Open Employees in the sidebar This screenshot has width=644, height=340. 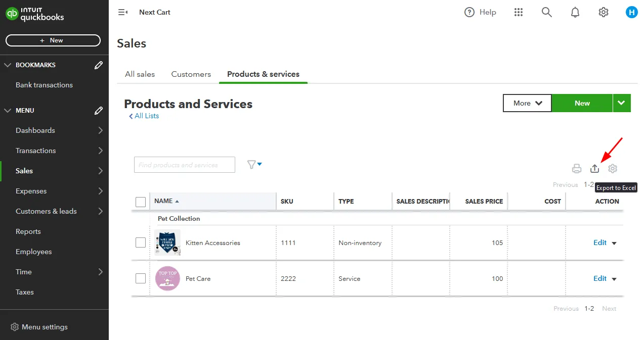pyautogui.click(x=33, y=252)
